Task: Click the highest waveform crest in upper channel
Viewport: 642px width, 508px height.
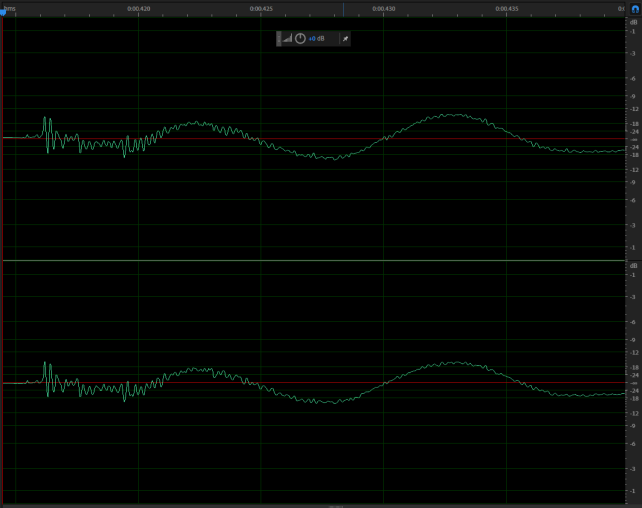Action: [456, 115]
